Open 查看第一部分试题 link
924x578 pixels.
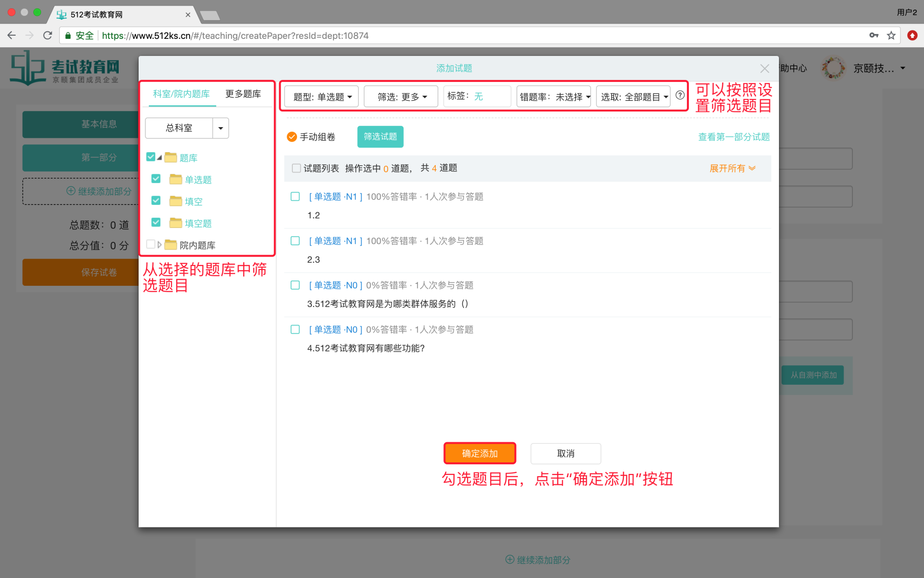[733, 136]
